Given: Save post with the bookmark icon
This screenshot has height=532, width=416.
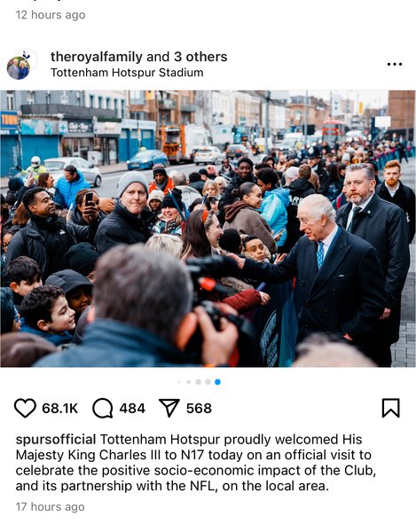Looking at the screenshot, I should point(391,408).
